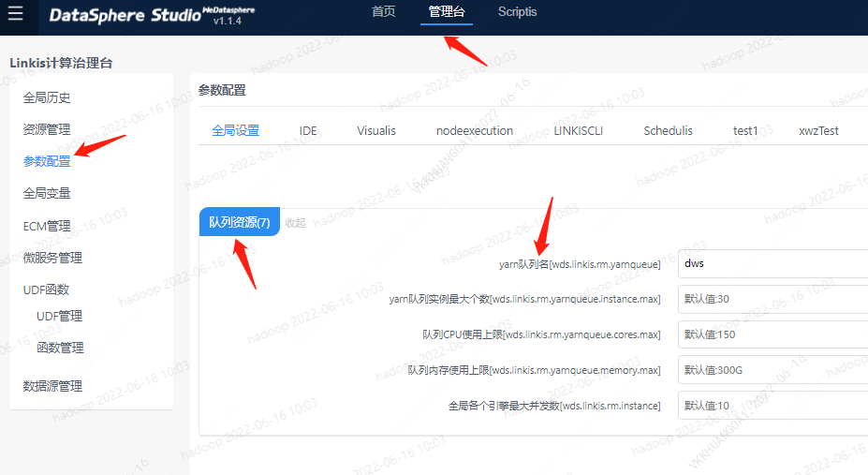The height and width of the screenshot is (475, 868).
Task: Open 数据源管理 in the sidebar
Action: coord(52,386)
